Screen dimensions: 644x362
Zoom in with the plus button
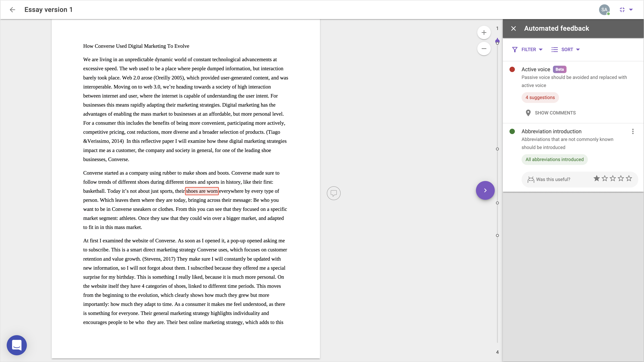tap(484, 33)
